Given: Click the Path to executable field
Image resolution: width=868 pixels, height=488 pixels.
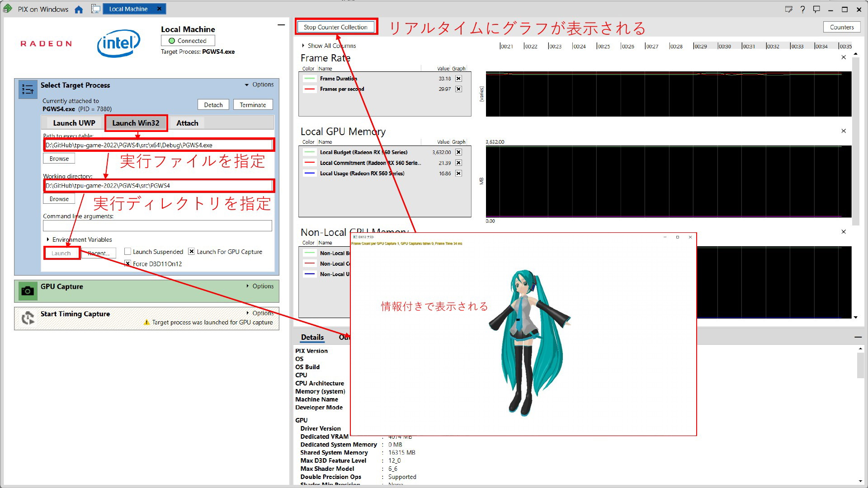Looking at the screenshot, I should 159,145.
